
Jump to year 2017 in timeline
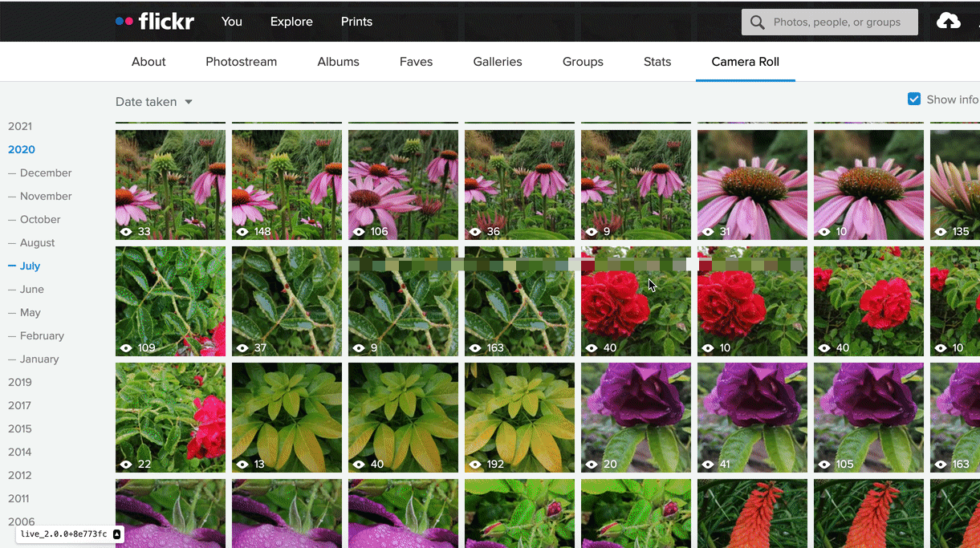pos(20,405)
